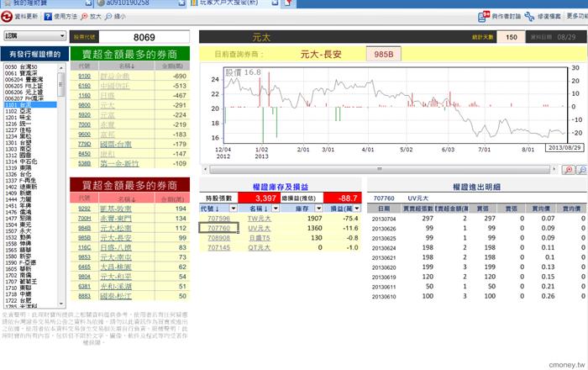Viewport: 588px width, 370px height.
Task: Open the UV元大 warrant name link
Action: tap(259, 228)
